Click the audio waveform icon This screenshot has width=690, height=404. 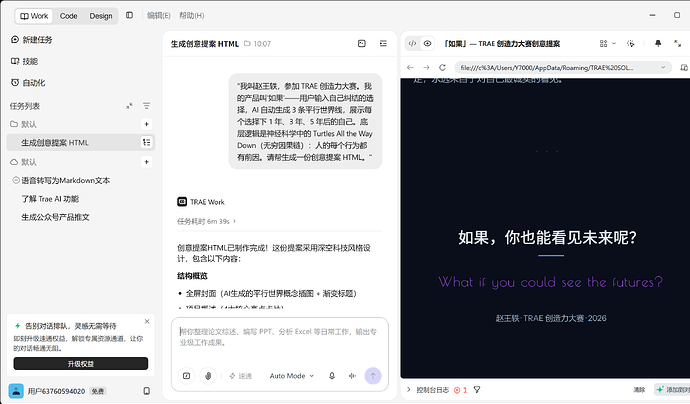click(x=352, y=376)
